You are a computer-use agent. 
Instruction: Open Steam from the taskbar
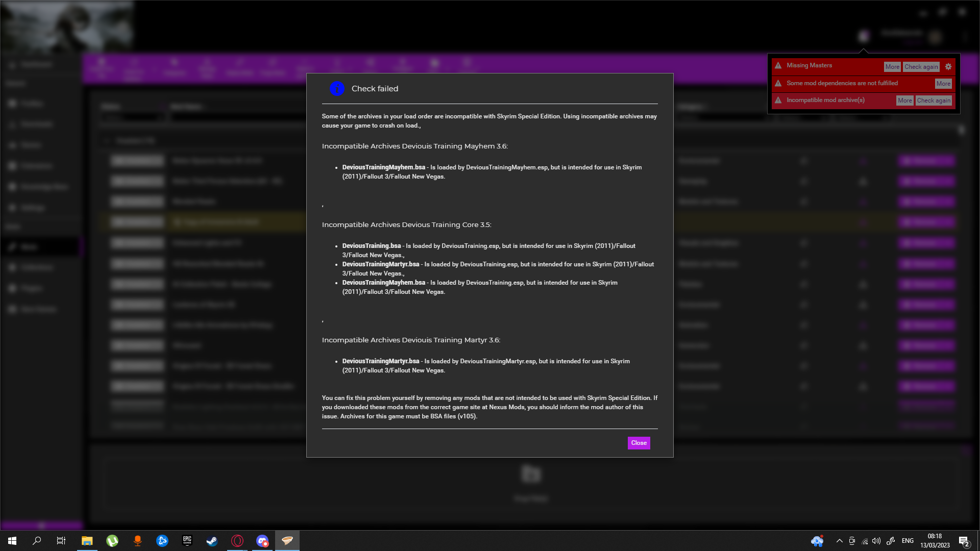point(212,541)
